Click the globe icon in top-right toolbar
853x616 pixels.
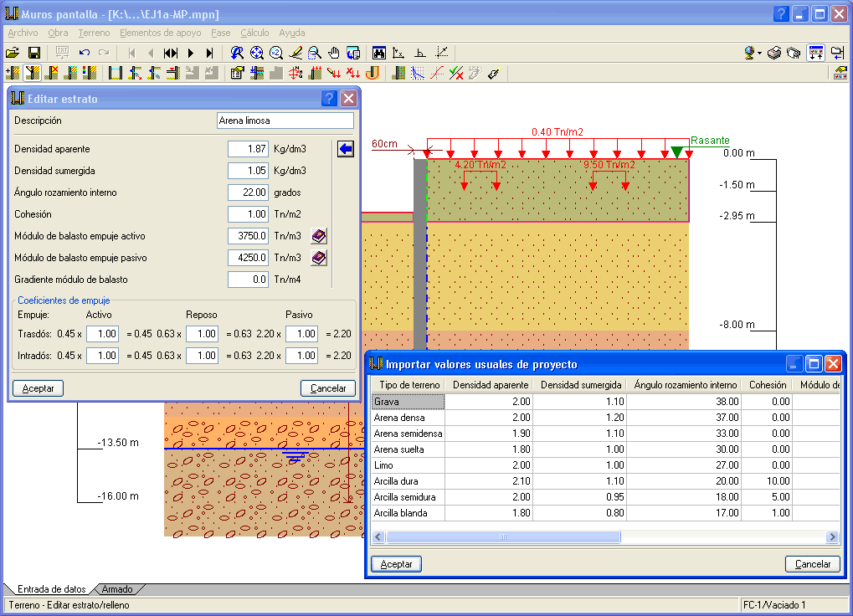[x=750, y=53]
